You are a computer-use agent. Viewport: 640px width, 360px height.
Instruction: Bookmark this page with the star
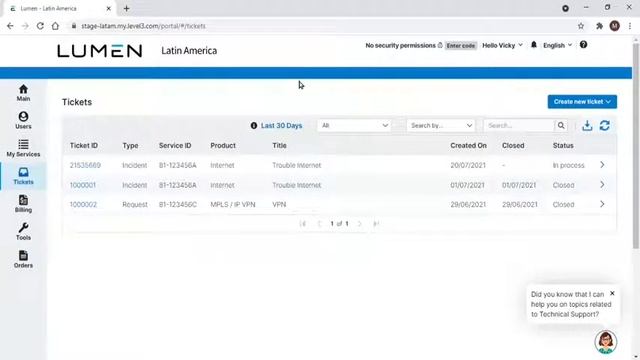[581, 26]
